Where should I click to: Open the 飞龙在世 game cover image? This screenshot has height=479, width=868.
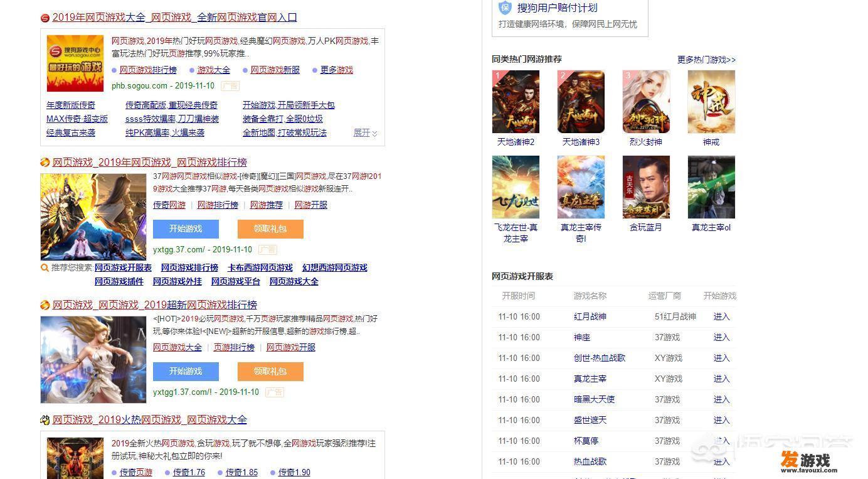click(x=516, y=187)
